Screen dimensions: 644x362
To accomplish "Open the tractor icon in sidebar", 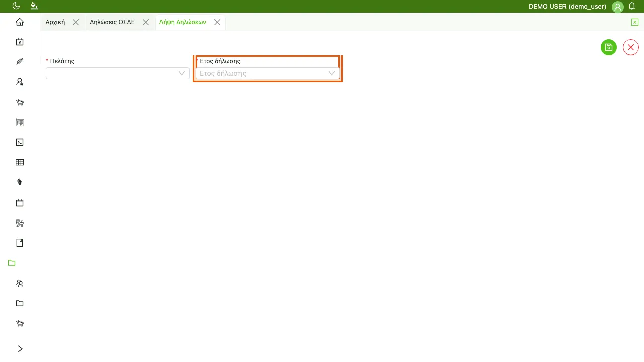I will click(x=20, y=223).
